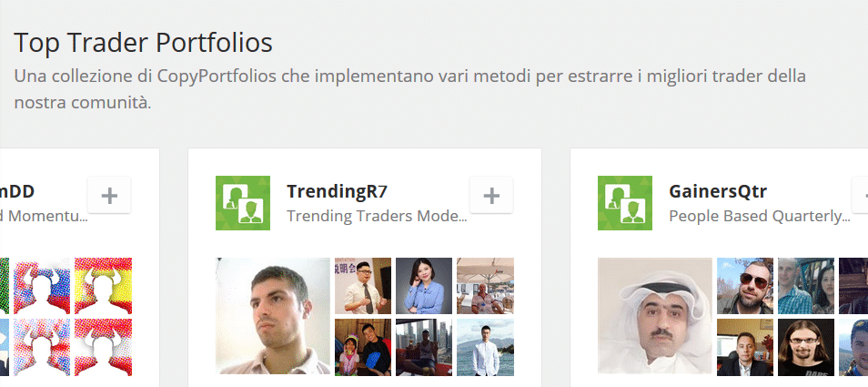Viewport: 868px width, 387px height.
Task: Click the long-haired man with glasses thumbnail
Action: (806, 347)
